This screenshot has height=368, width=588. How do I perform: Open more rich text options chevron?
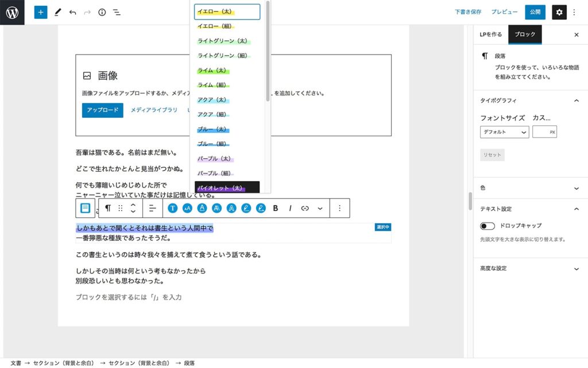pyautogui.click(x=320, y=208)
